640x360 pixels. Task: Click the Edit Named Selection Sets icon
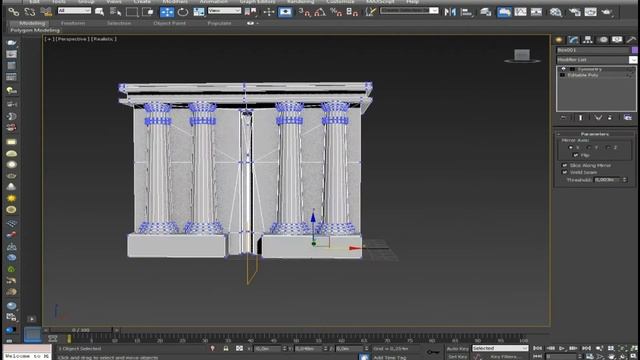[x=370, y=12]
